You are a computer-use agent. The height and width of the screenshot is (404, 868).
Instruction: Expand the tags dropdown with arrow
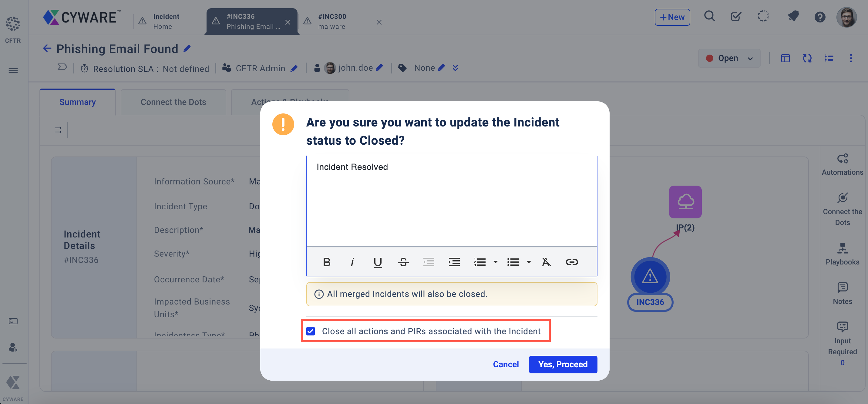tap(455, 68)
